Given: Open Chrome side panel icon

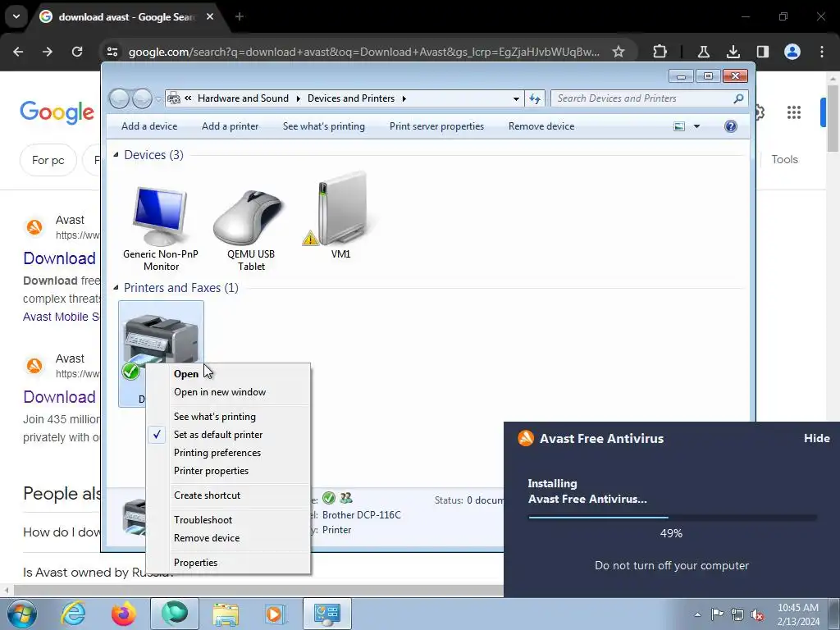Looking at the screenshot, I should (762, 52).
